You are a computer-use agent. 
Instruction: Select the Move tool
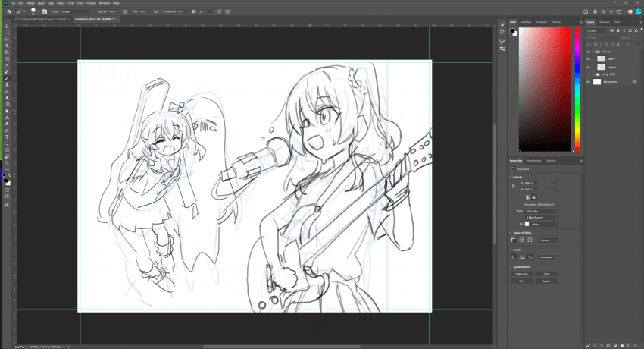pyautogui.click(x=7, y=27)
